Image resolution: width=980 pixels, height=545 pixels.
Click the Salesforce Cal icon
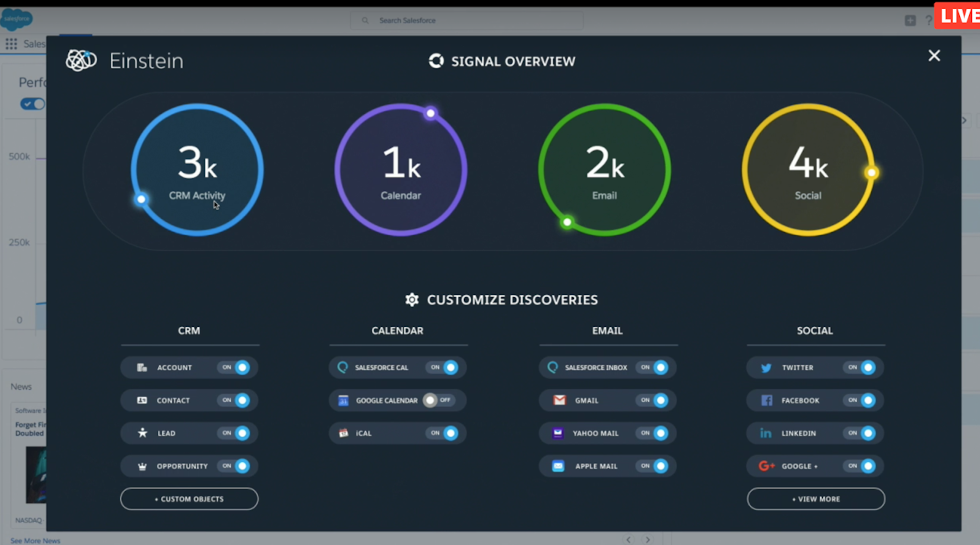coord(343,367)
